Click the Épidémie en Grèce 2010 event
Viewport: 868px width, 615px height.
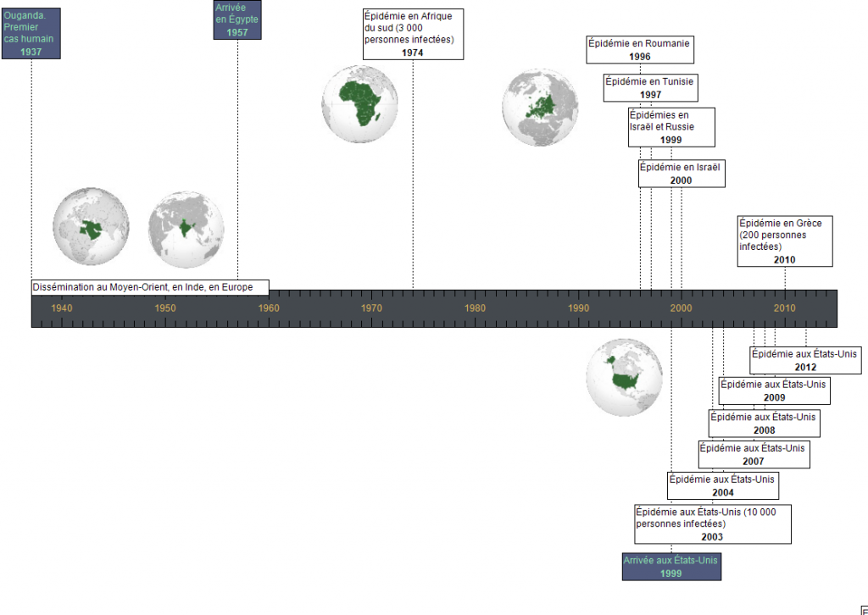784,241
